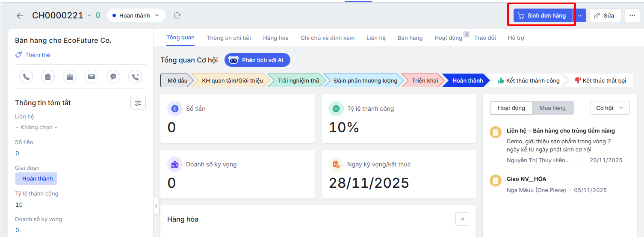The width and height of the screenshot is (644, 237).
Task: Open the Cơ hội filter dropdown
Action: 610,108
